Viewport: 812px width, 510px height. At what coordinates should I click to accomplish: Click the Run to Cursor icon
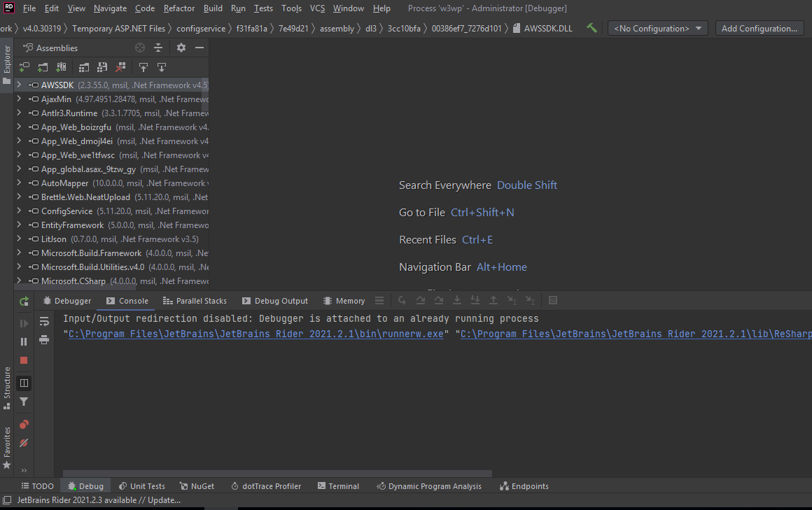click(512, 300)
